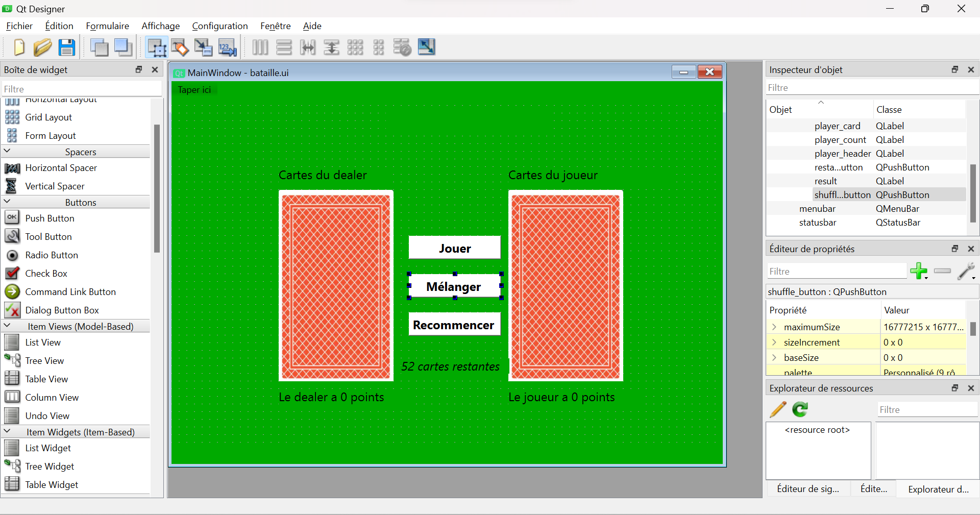
Task: Click the Bring to front toolbar icon
Action: pyautogui.click(x=124, y=47)
